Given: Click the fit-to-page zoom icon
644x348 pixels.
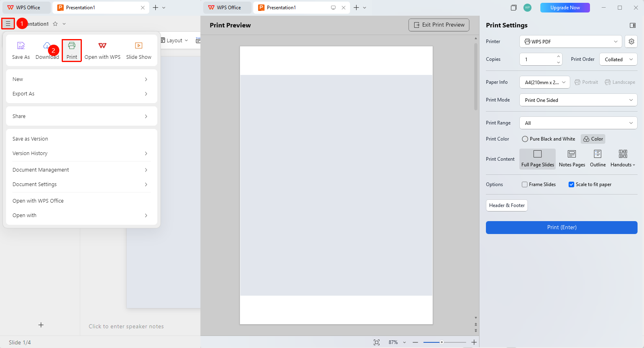Looking at the screenshot, I should [377, 342].
